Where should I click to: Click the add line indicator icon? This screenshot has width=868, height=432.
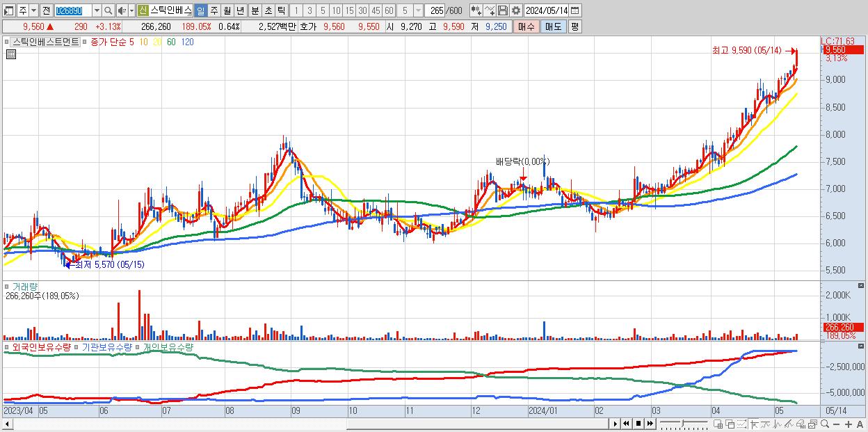(490, 10)
